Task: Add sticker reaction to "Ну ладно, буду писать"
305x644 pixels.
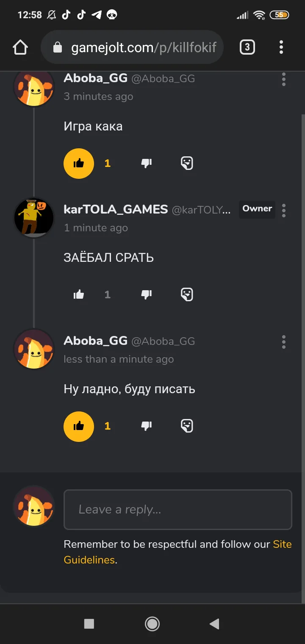Action: (x=187, y=426)
